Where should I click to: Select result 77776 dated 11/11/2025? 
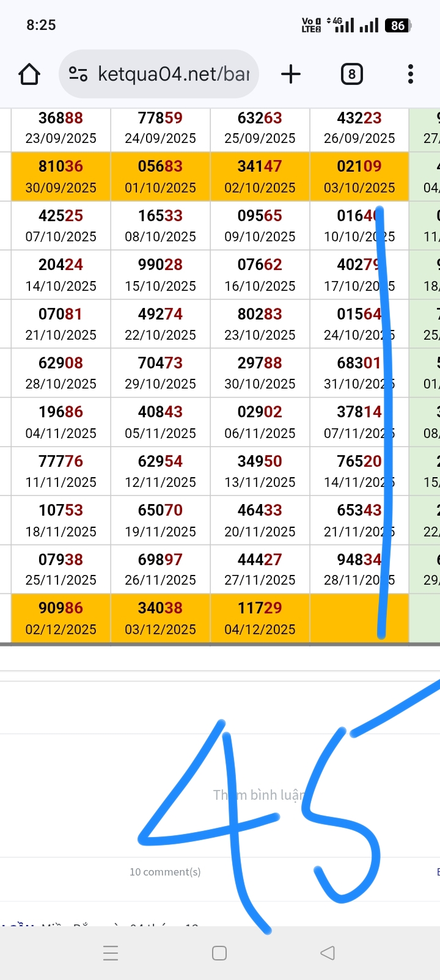(x=61, y=471)
